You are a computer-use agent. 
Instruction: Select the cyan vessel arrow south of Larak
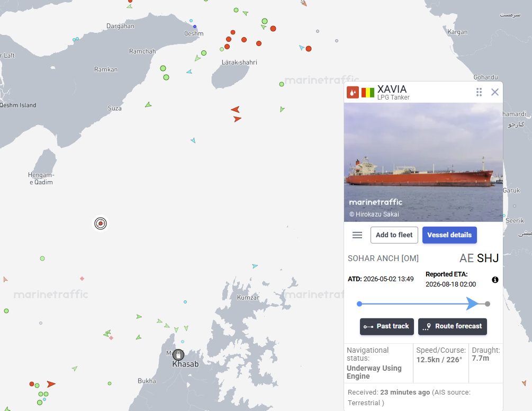coord(193,140)
